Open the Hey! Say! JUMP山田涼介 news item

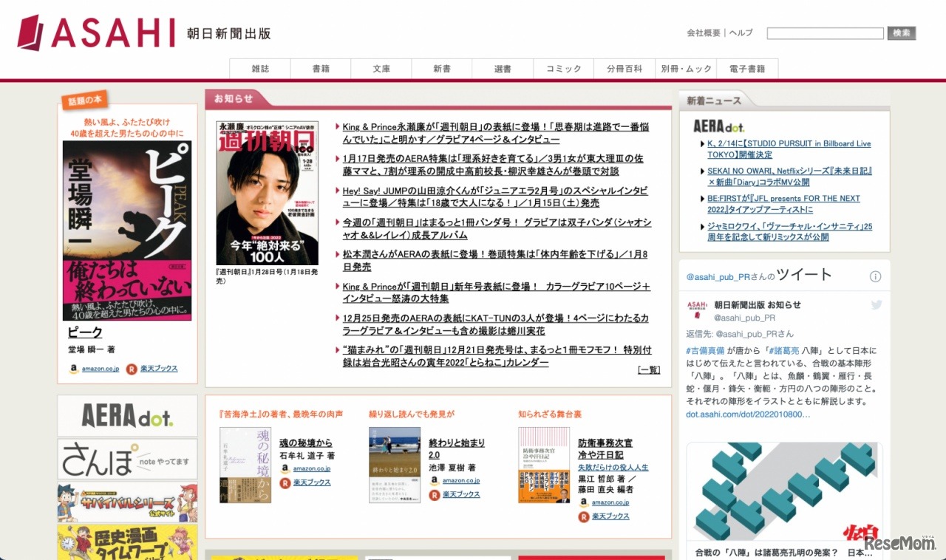[495, 197]
